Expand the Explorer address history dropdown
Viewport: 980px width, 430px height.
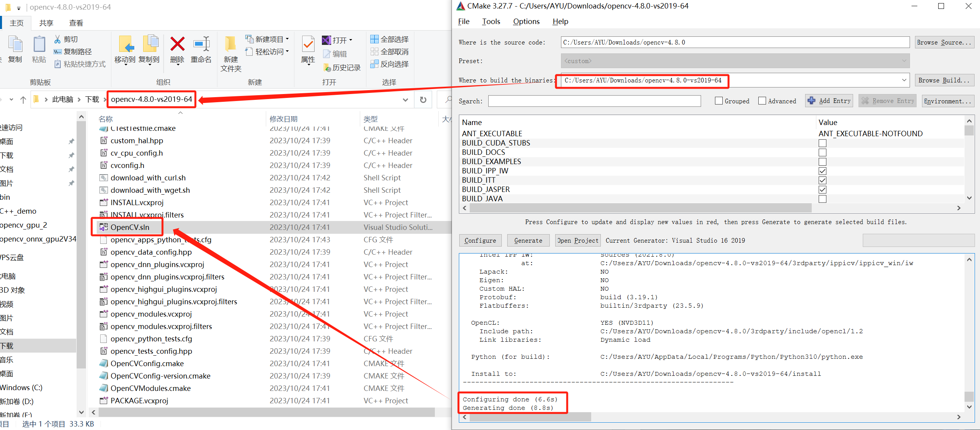click(405, 100)
